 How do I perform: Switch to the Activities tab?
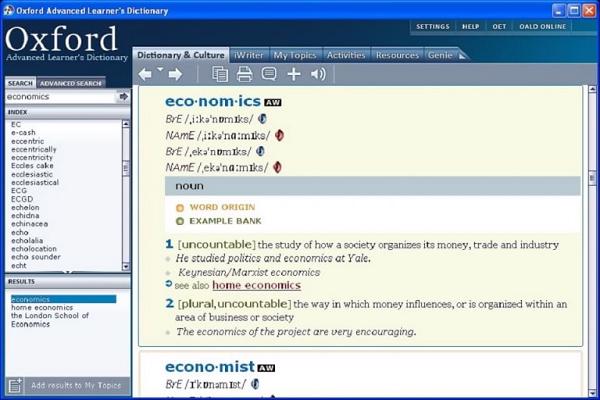[346, 56]
